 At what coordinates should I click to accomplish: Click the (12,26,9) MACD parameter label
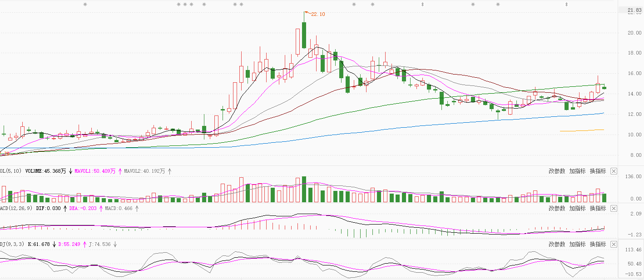21,208
